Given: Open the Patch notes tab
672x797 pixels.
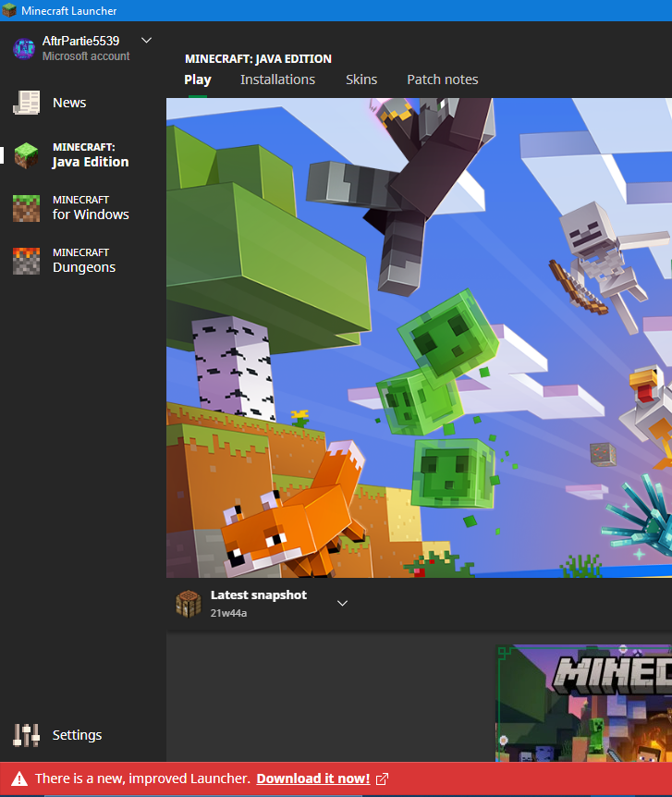Looking at the screenshot, I should 442,80.
